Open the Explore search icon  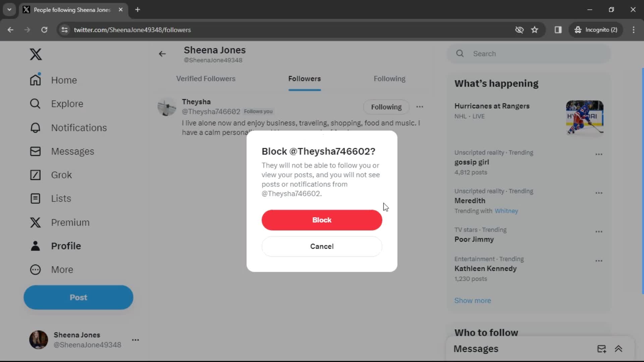click(x=35, y=103)
